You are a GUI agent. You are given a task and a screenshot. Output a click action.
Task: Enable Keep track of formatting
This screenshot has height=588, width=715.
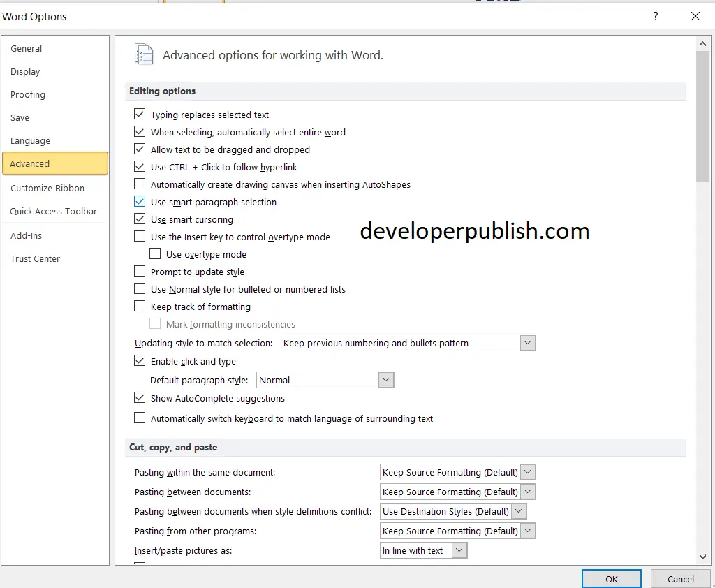tap(140, 306)
